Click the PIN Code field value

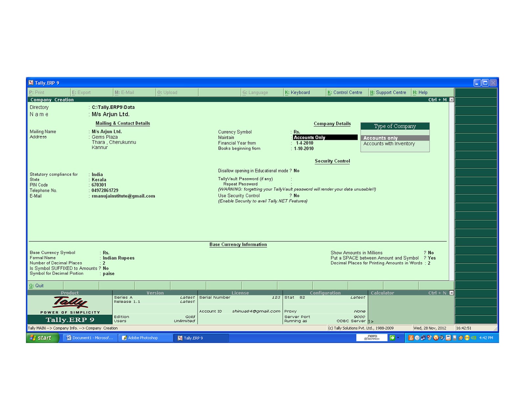99,185
